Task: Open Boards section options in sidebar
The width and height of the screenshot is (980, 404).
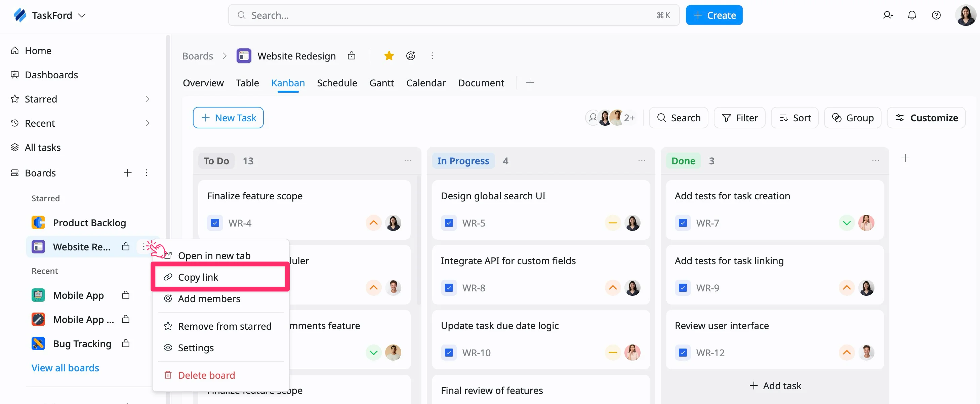Action: tap(147, 173)
